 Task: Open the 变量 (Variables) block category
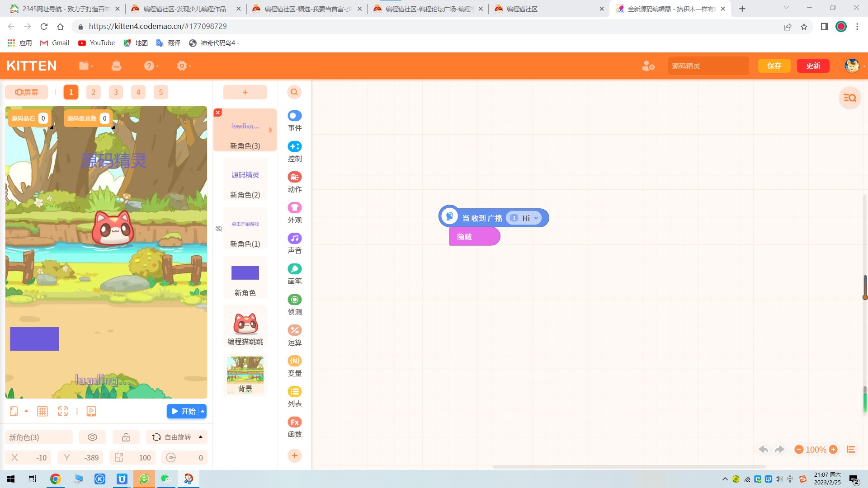pos(294,366)
